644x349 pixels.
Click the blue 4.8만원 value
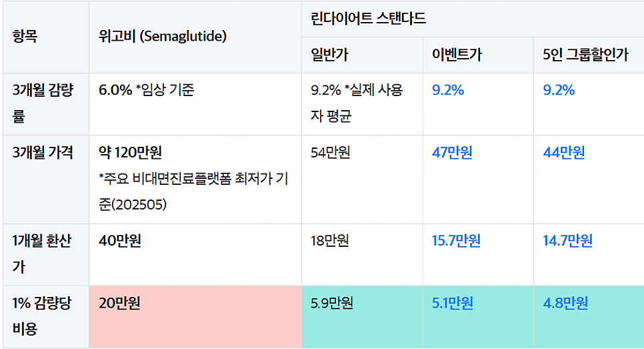point(565,303)
